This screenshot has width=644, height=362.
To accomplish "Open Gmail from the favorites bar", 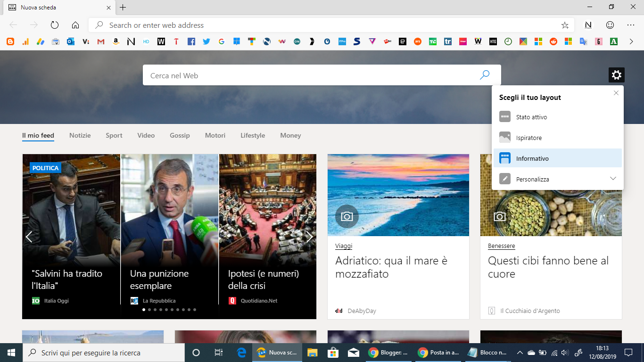I will [100, 41].
